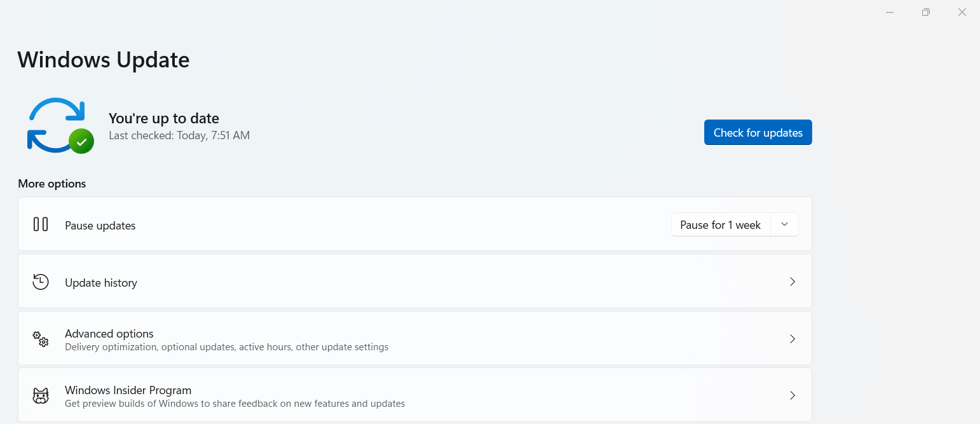This screenshot has width=980, height=424.
Task: Open Windows Insider Program chevron arrow
Action: point(792,395)
